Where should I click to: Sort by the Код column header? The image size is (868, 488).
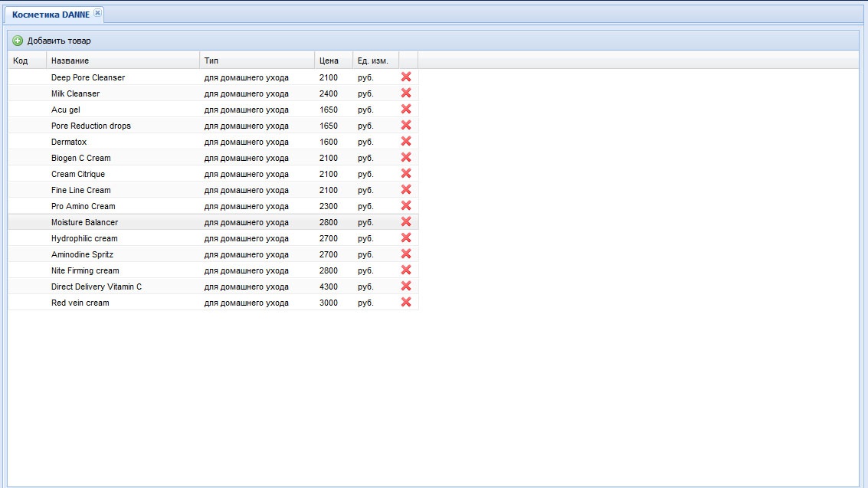[x=27, y=61]
